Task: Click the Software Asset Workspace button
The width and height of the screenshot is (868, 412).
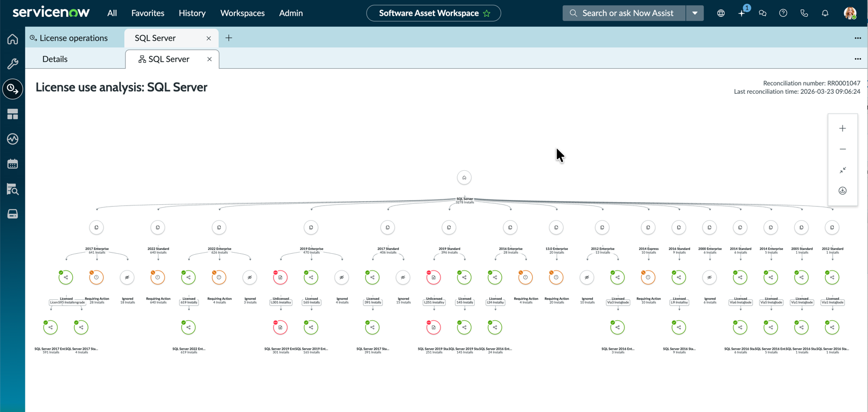Action: (x=433, y=13)
